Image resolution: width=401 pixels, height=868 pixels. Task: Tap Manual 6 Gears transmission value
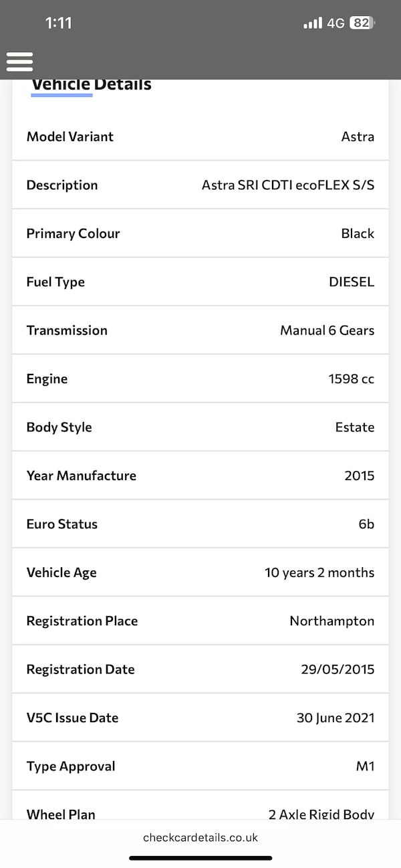[327, 330]
